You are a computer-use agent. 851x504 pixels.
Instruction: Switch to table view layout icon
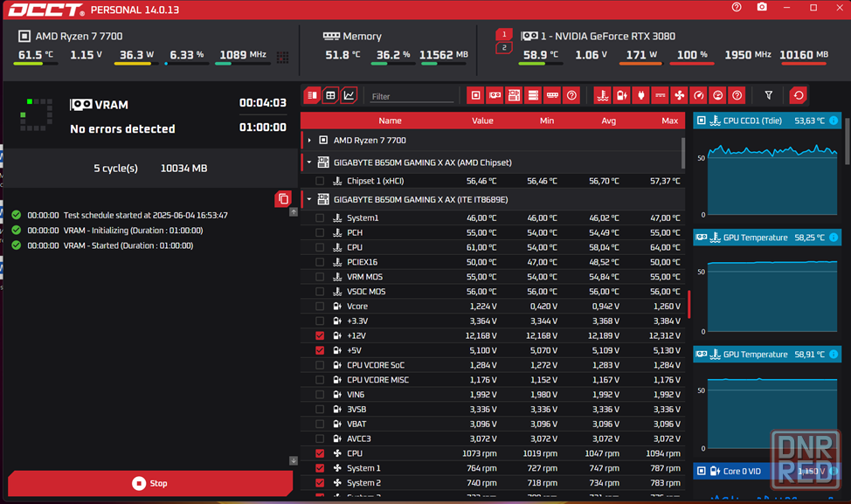tap(330, 95)
